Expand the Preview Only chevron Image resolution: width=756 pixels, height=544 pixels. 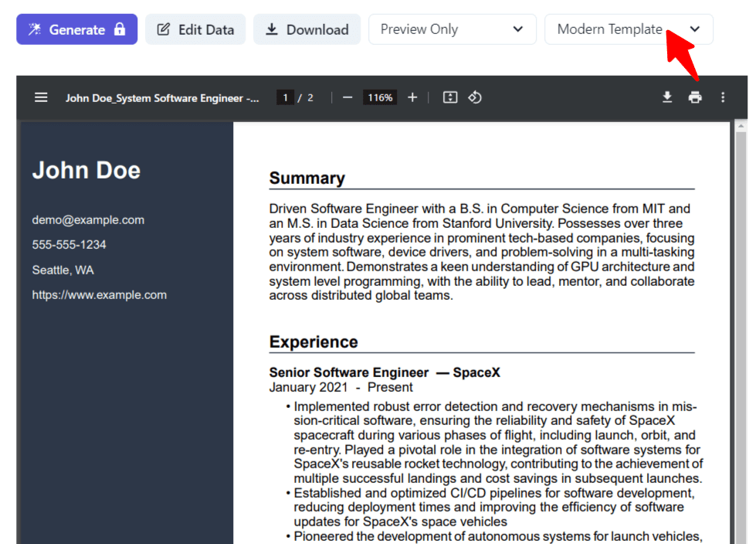pos(518,29)
